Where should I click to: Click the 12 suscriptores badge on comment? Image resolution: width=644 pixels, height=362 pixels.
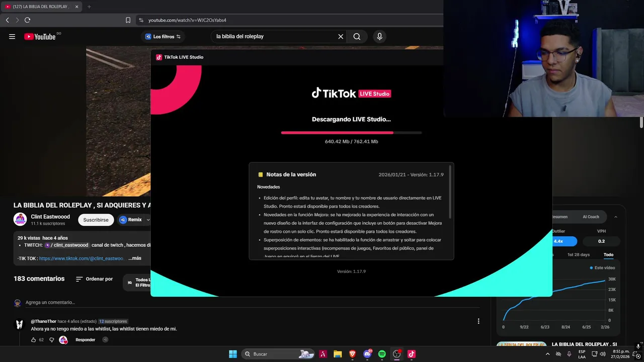(113, 321)
